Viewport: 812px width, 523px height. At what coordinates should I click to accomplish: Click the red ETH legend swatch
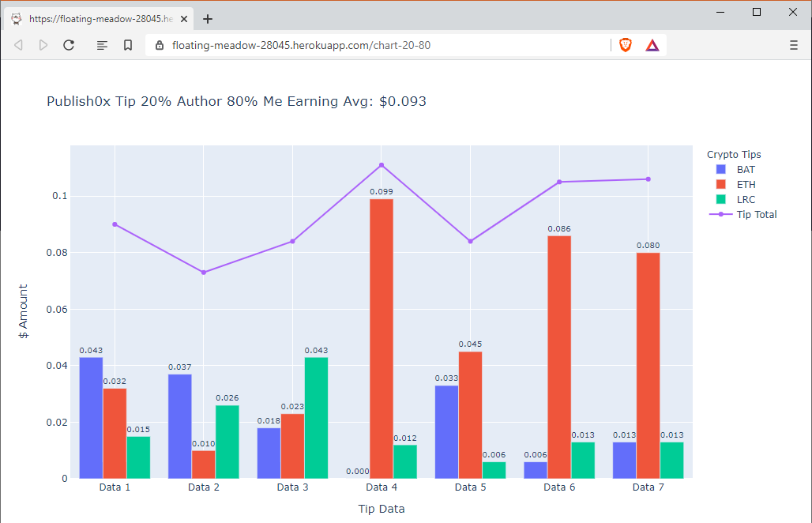(x=721, y=184)
